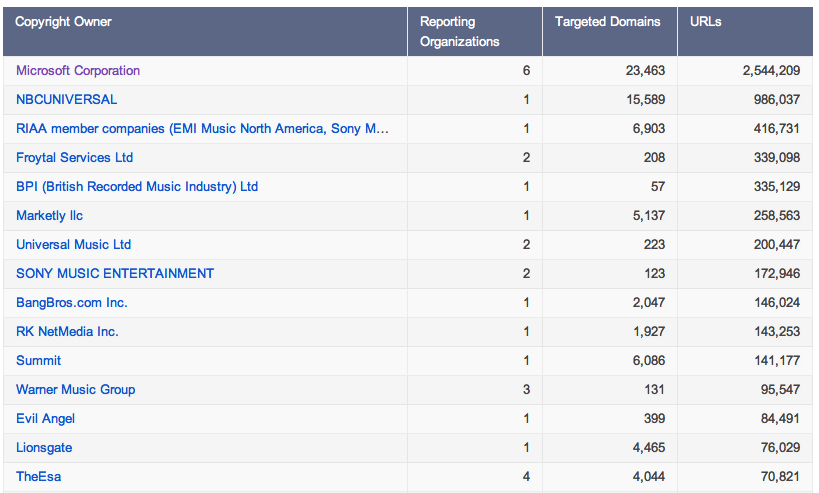Image resolution: width=819 pixels, height=493 pixels.
Task: Open the TheEsa link
Action: click(39, 477)
